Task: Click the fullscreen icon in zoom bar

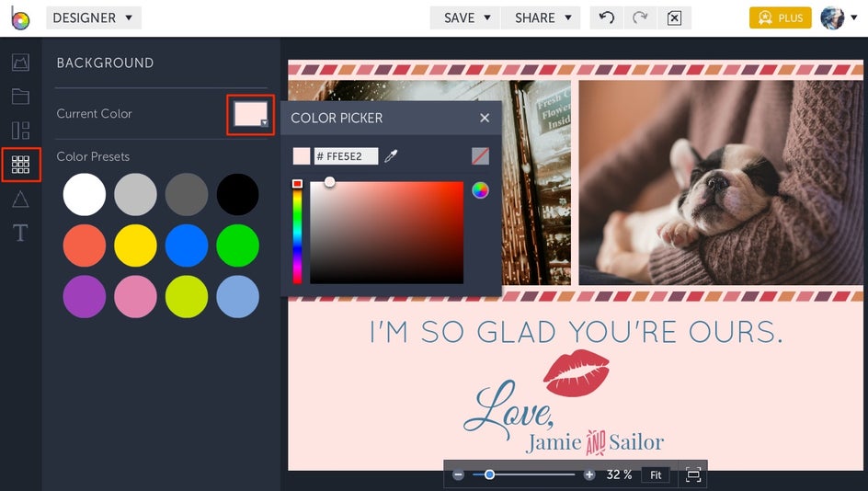Action: coord(693,475)
